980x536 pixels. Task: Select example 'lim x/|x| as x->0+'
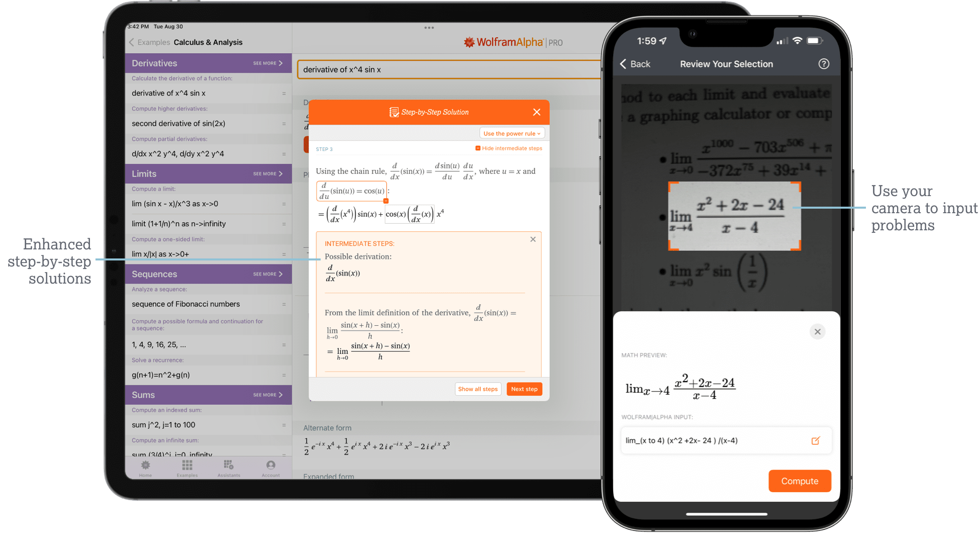(x=208, y=254)
